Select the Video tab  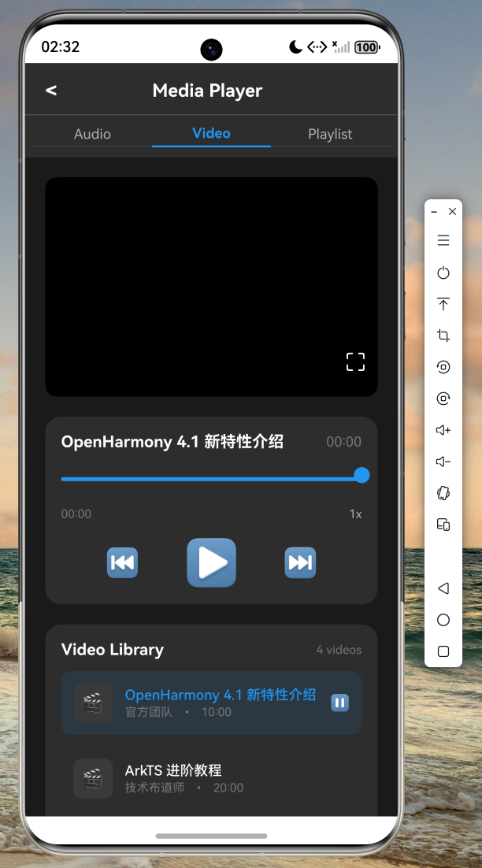click(x=211, y=133)
